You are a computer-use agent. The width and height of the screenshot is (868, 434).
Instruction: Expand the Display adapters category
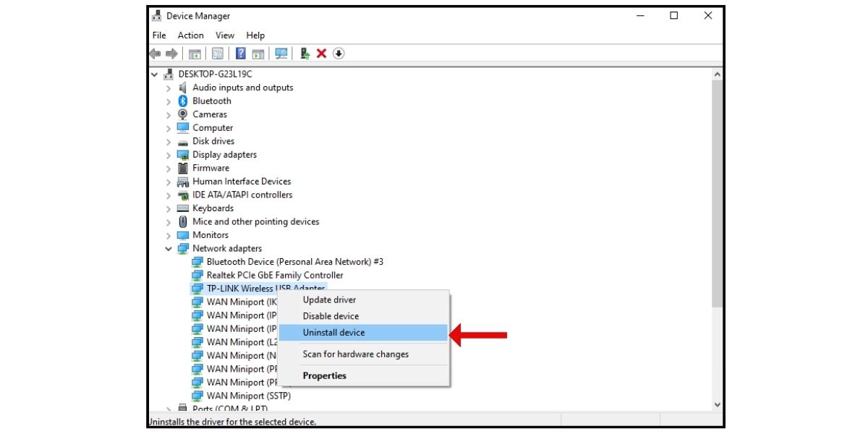pyautogui.click(x=168, y=154)
